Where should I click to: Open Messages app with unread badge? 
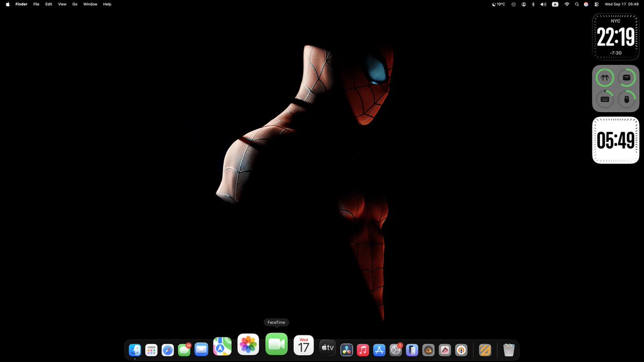185,350
